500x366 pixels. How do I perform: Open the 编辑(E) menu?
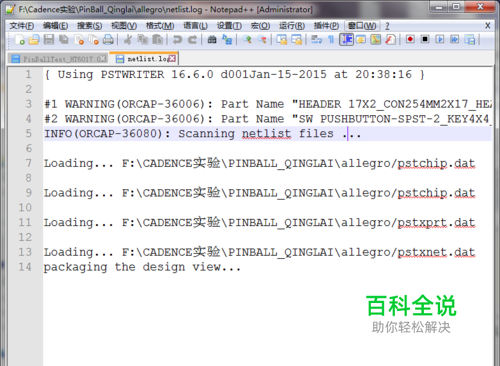click(x=56, y=26)
